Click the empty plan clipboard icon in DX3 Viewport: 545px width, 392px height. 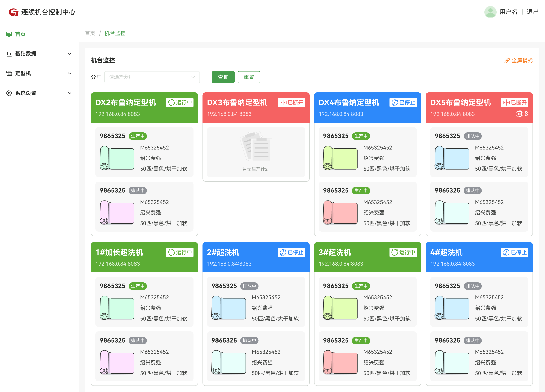(256, 147)
